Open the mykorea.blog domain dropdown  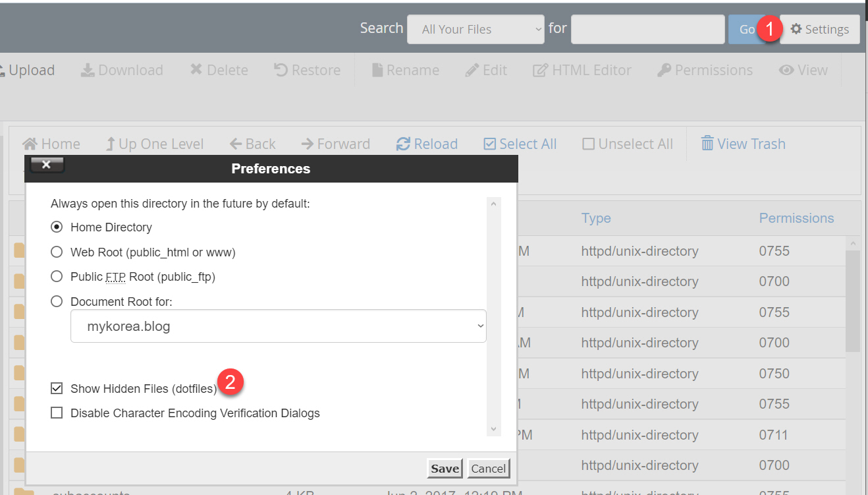point(279,326)
